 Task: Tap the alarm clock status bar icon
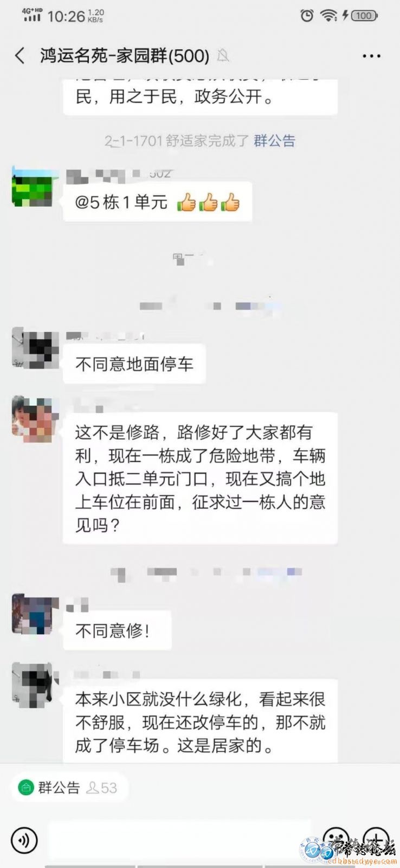[x=307, y=16]
